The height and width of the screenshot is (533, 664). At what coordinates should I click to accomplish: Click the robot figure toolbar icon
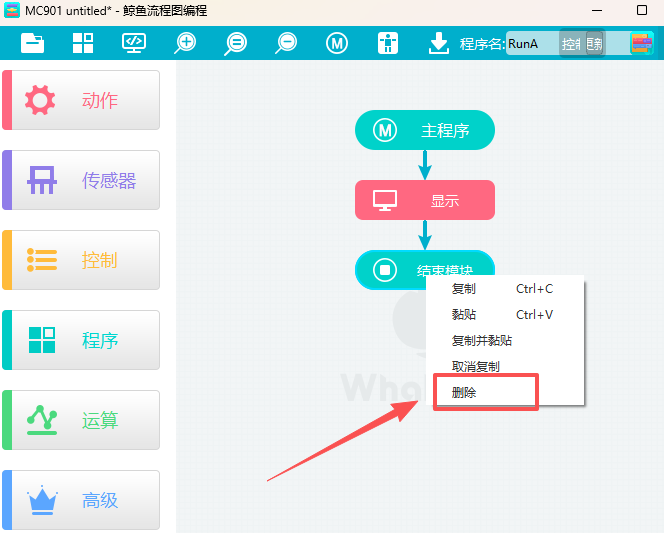(388, 43)
